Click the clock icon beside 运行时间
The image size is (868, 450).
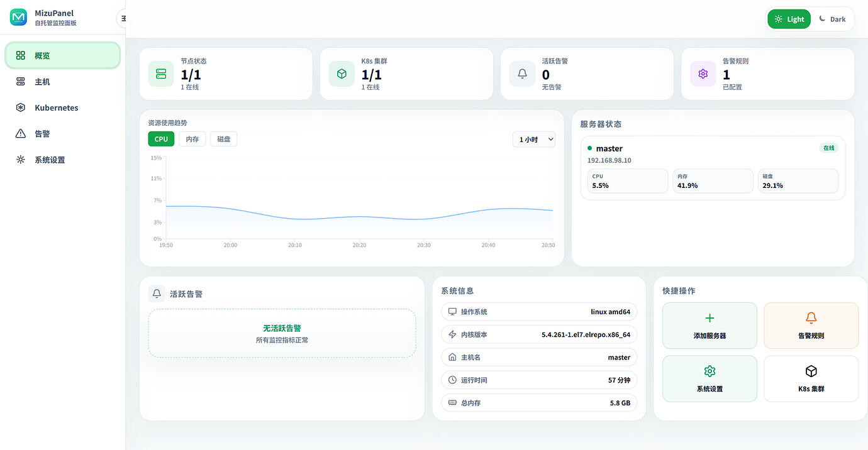(452, 380)
